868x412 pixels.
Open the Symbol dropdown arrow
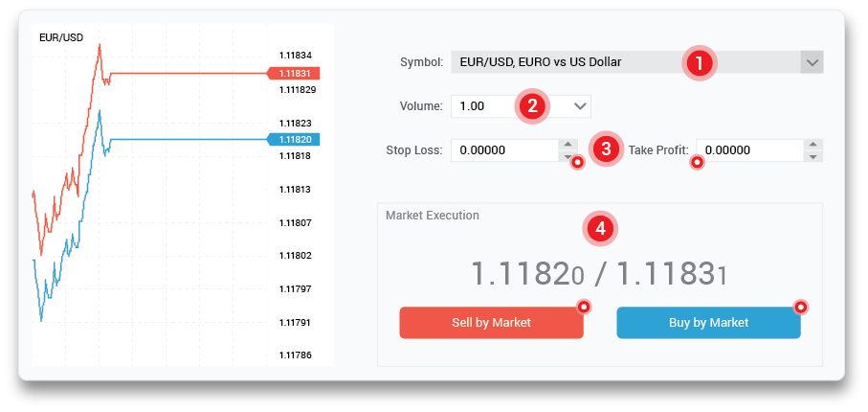coord(812,63)
